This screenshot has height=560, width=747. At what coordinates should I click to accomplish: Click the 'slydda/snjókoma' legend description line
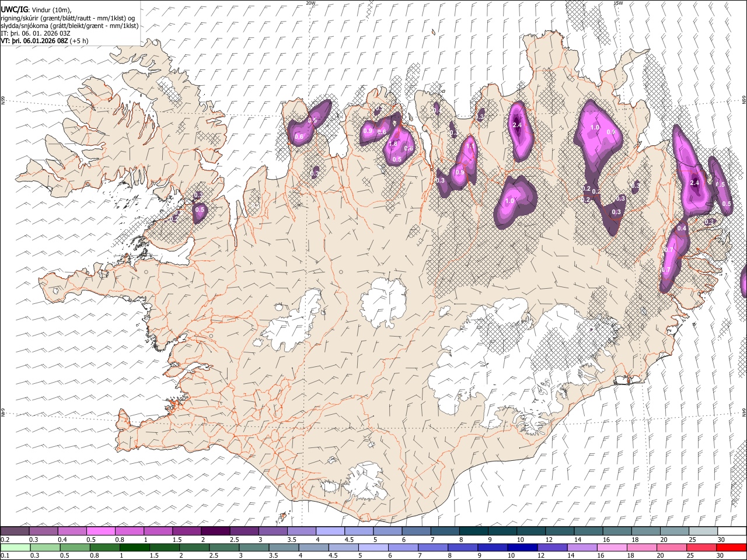click(69, 26)
